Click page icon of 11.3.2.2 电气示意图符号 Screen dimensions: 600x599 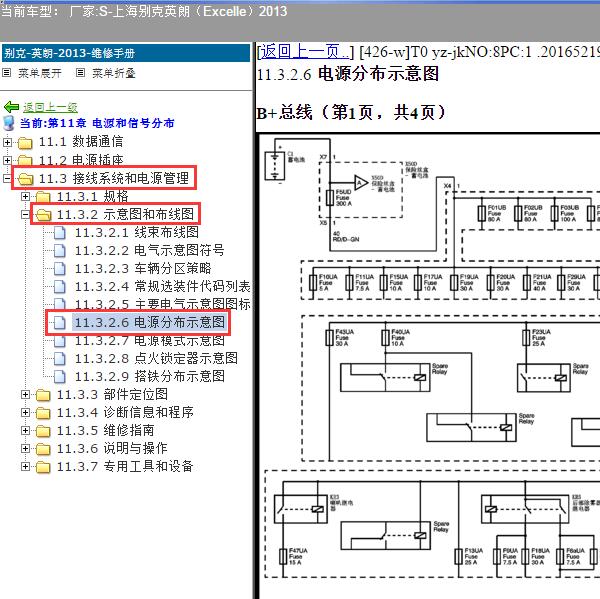click(x=60, y=251)
